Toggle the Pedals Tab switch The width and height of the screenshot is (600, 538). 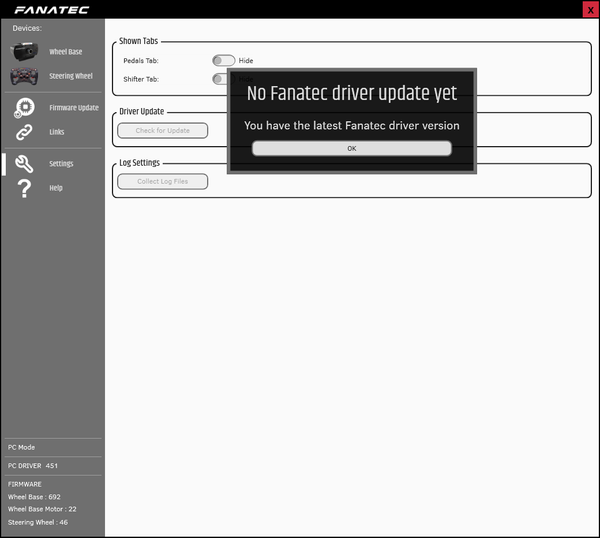[x=223, y=60]
